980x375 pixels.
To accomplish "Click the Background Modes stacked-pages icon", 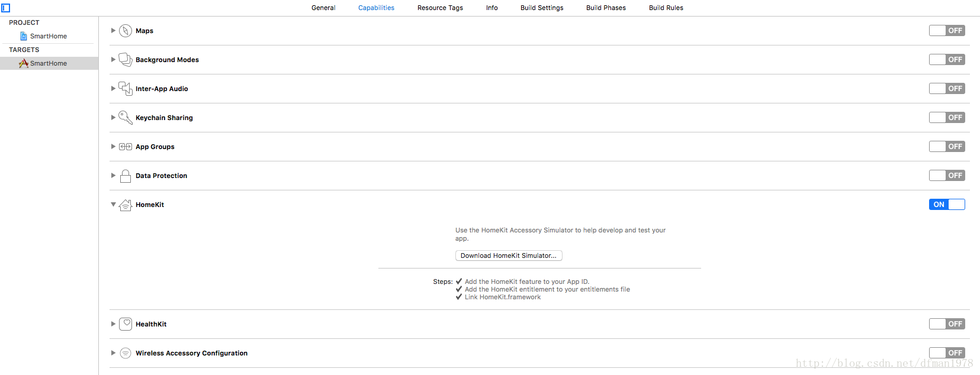I will pos(126,60).
